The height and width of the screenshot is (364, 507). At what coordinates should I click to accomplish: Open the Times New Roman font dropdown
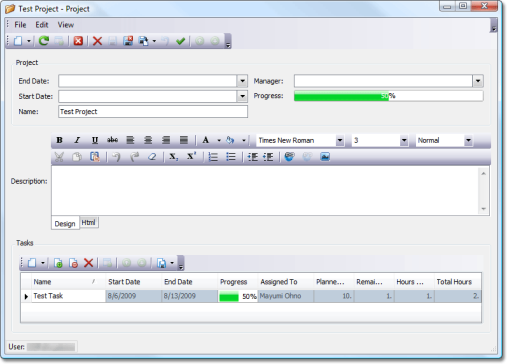point(340,140)
